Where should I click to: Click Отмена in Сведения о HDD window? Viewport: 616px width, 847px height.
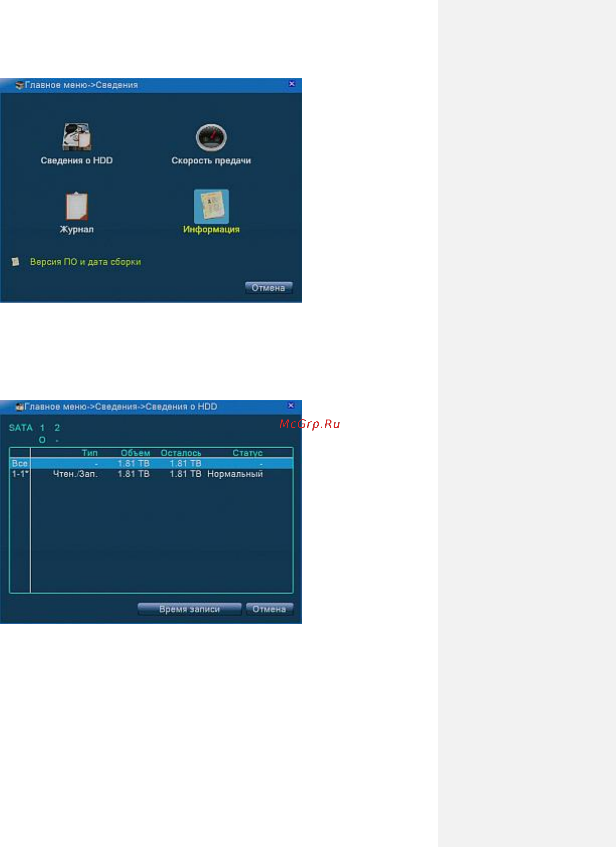click(x=269, y=609)
